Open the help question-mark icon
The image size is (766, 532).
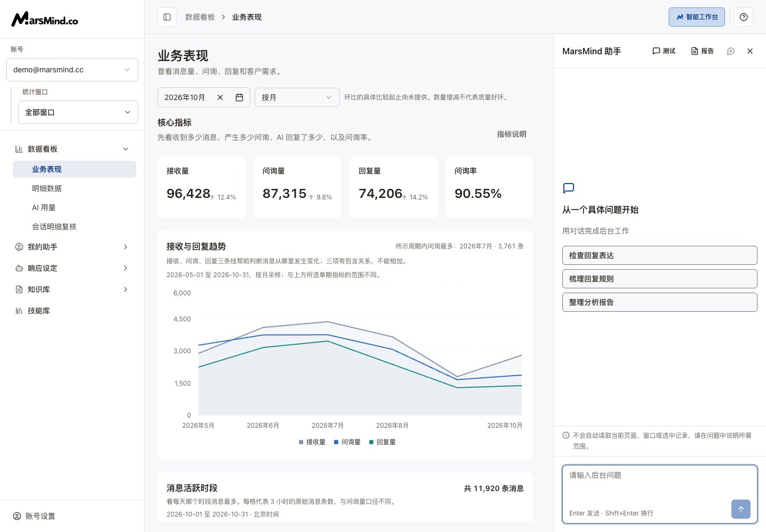point(744,17)
